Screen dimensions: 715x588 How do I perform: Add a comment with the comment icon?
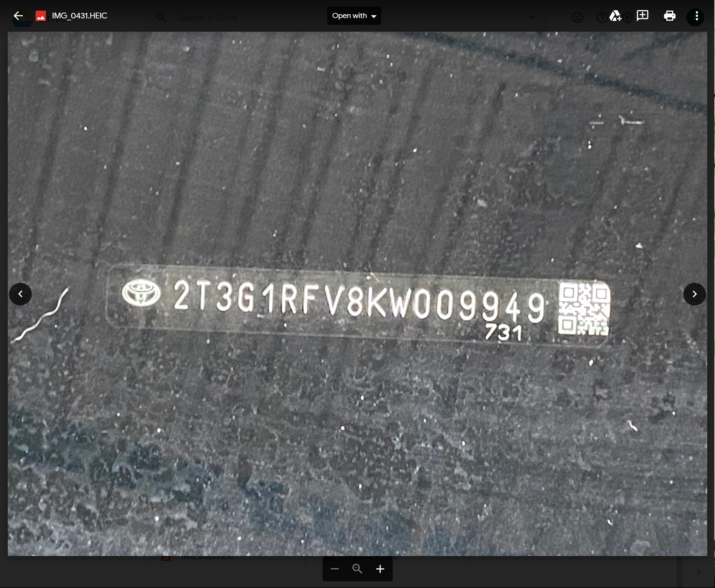coord(642,16)
